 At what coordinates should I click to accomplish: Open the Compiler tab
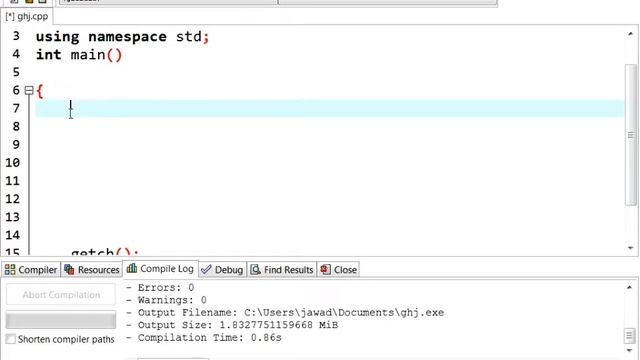tap(31, 270)
